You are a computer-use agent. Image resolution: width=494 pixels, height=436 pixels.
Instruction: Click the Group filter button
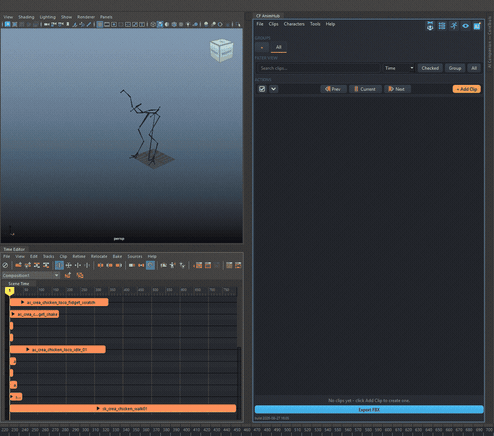(455, 68)
